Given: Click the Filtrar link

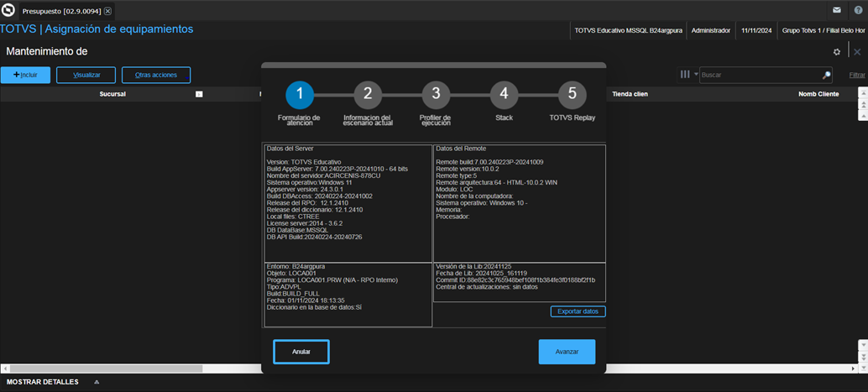Looking at the screenshot, I should point(857,75).
